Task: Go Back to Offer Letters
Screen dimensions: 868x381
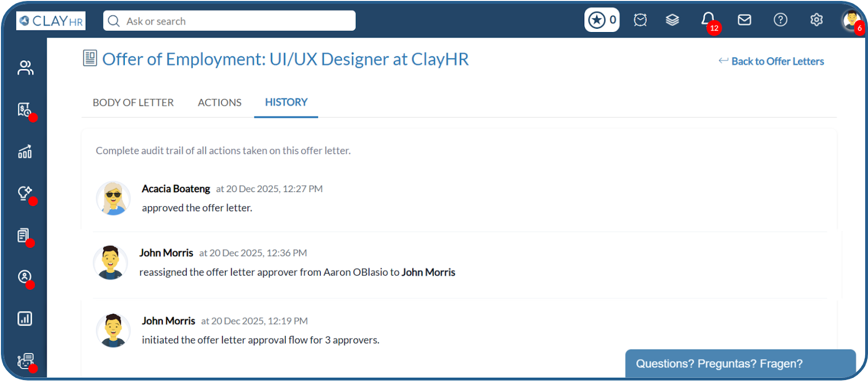Action: [x=771, y=61]
